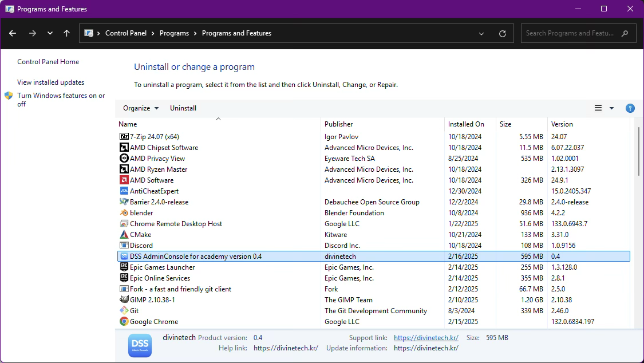Go up one folder level

pos(66,33)
